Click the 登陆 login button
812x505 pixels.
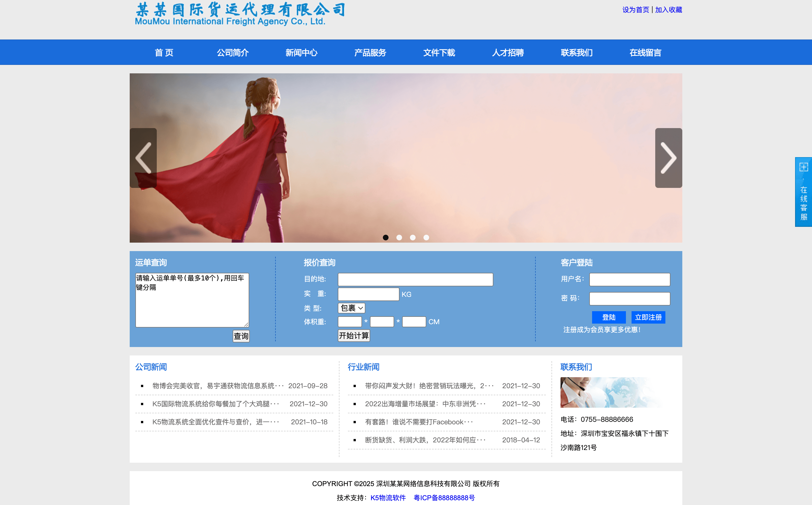click(x=608, y=317)
